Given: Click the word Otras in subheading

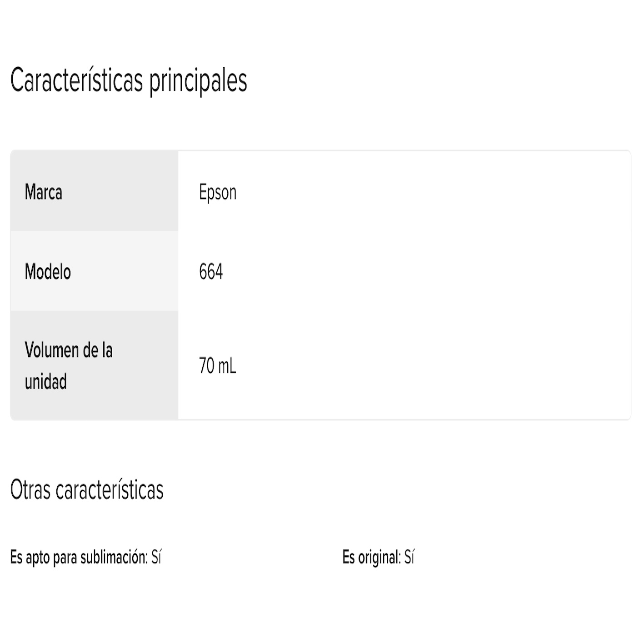Looking at the screenshot, I should 30,490.
